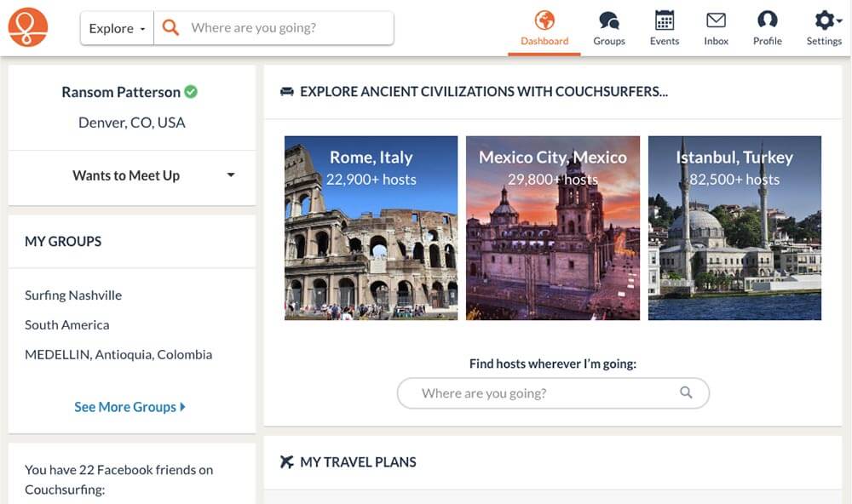Focus the top Where are you going field
Viewport: 852px width, 504px height.
click(x=273, y=28)
